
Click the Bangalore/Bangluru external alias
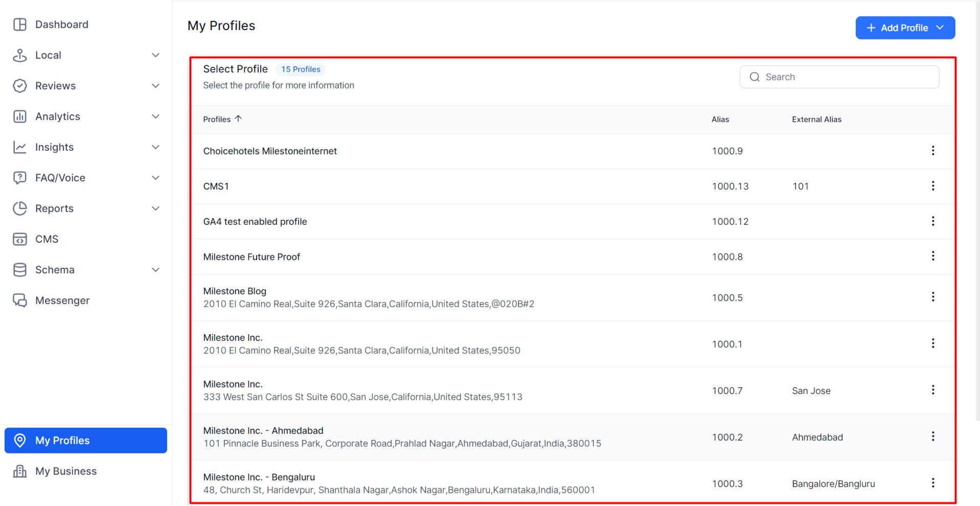point(833,484)
